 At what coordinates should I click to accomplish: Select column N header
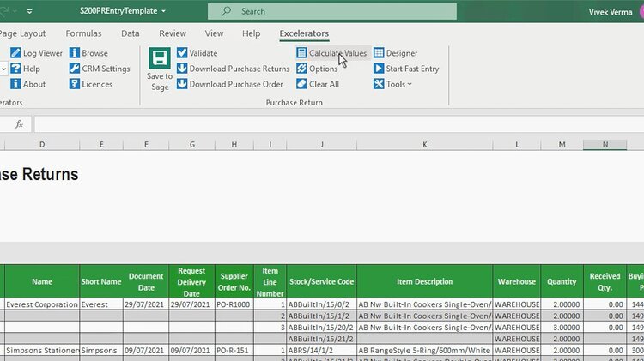pos(605,144)
